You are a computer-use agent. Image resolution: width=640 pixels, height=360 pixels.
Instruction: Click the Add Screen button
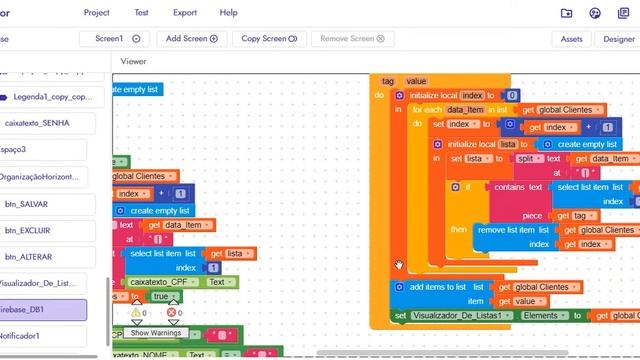191,39
